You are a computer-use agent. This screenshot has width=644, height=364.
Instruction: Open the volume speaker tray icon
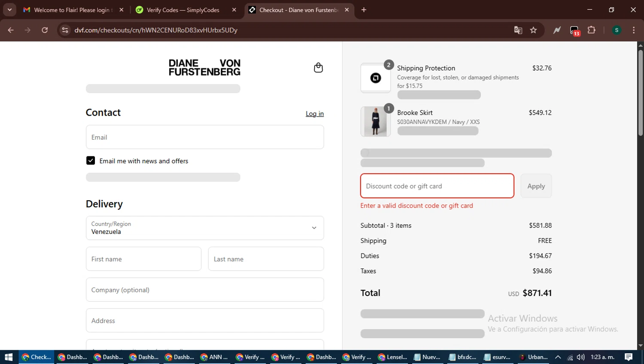click(581, 357)
